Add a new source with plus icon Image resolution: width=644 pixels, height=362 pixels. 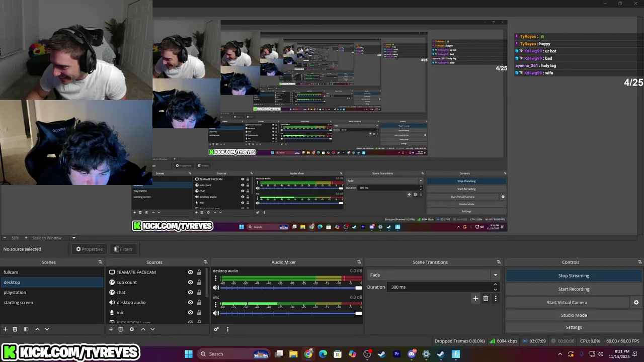click(111, 329)
